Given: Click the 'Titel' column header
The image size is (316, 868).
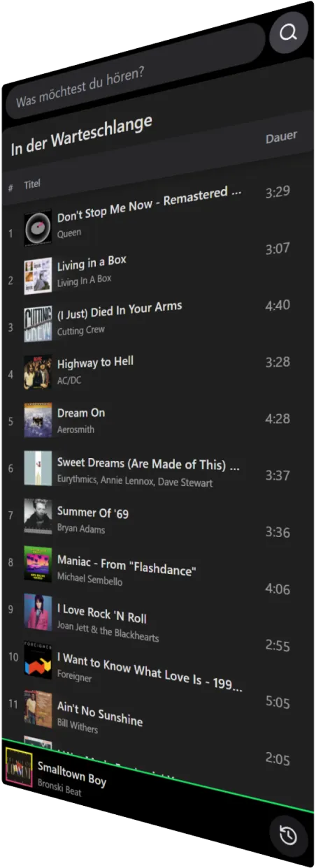Looking at the screenshot, I should tap(32, 184).
